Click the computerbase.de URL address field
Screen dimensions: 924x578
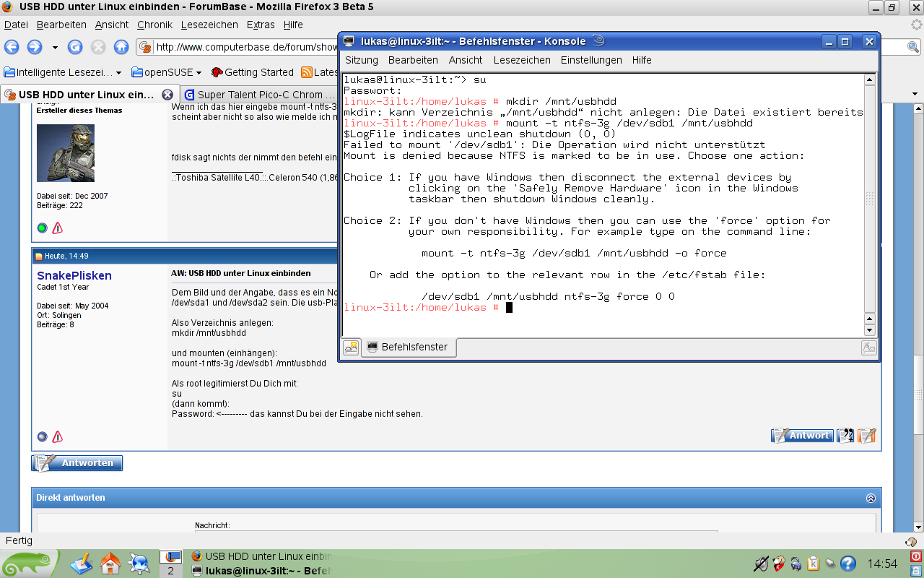click(x=245, y=48)
